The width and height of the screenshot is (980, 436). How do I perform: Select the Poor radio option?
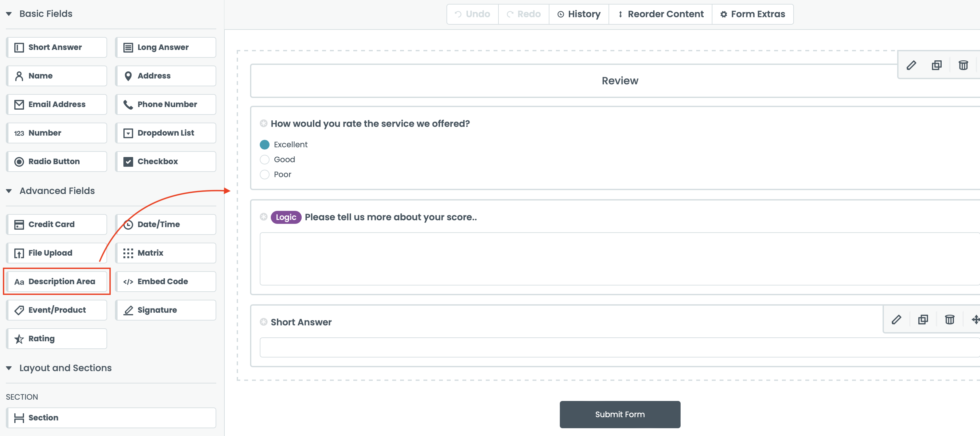[264, 175]
